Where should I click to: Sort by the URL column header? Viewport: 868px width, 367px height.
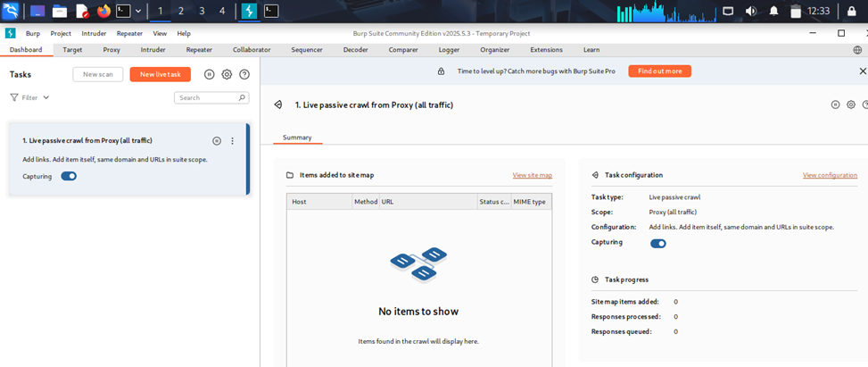point(428,202)
